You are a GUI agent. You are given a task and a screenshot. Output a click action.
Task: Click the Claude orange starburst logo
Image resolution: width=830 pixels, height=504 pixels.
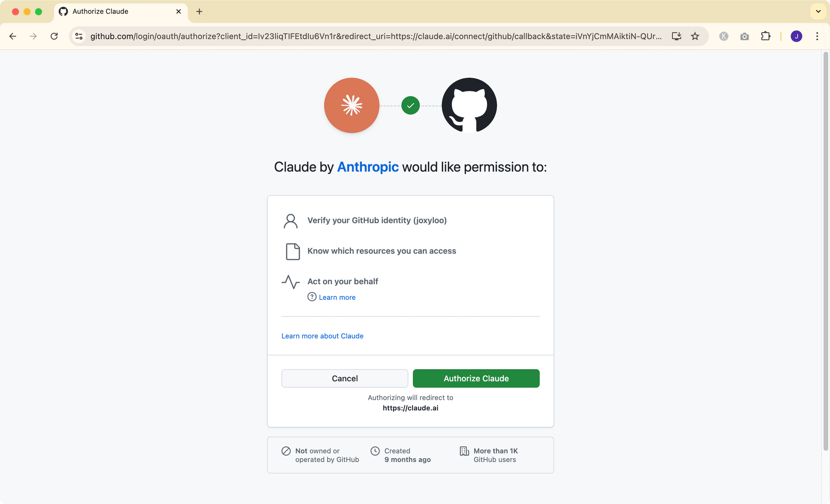(352, 105)
